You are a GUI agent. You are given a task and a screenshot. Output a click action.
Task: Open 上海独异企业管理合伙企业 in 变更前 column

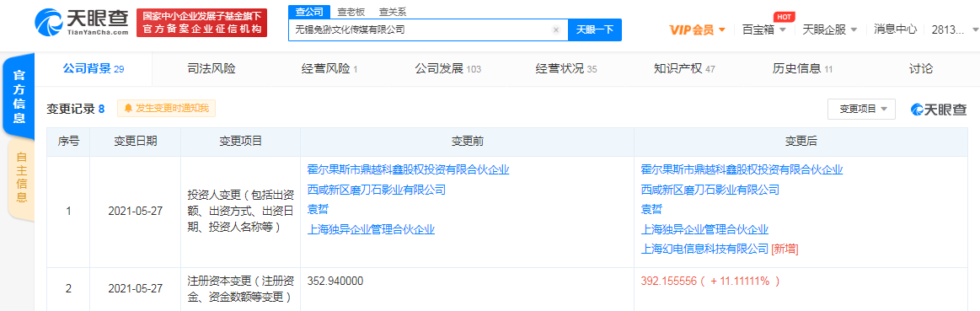372,229
